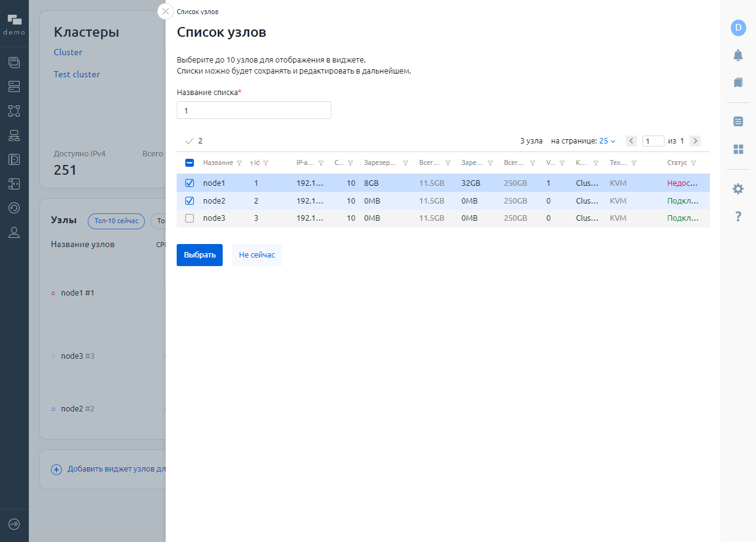
Task: Open filter on Статус column
Action: point(693,163)
